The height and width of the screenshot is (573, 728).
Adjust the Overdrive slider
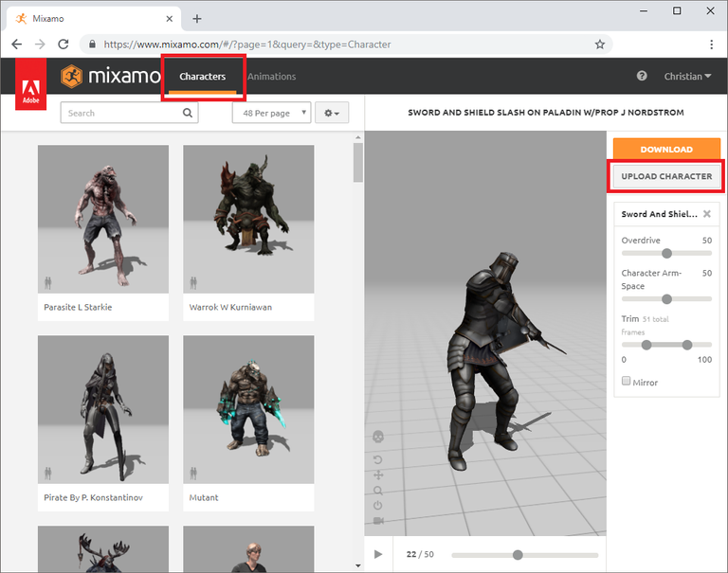click(666, 253)
